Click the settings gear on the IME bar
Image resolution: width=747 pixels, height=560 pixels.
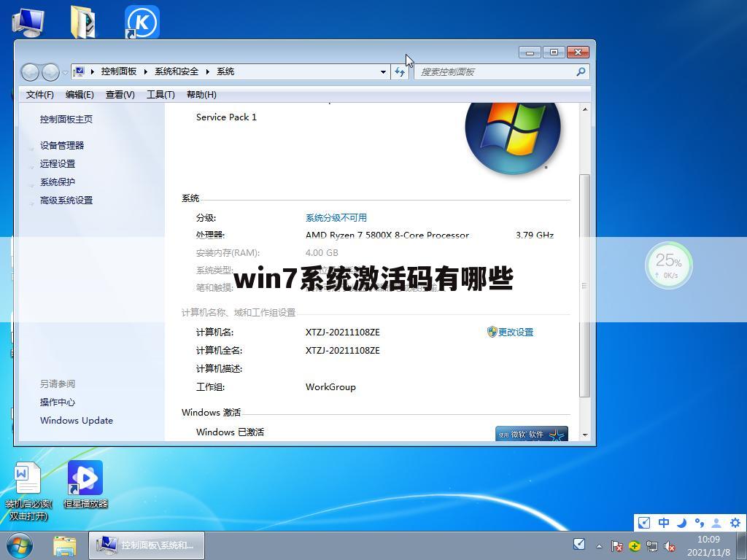735,523
